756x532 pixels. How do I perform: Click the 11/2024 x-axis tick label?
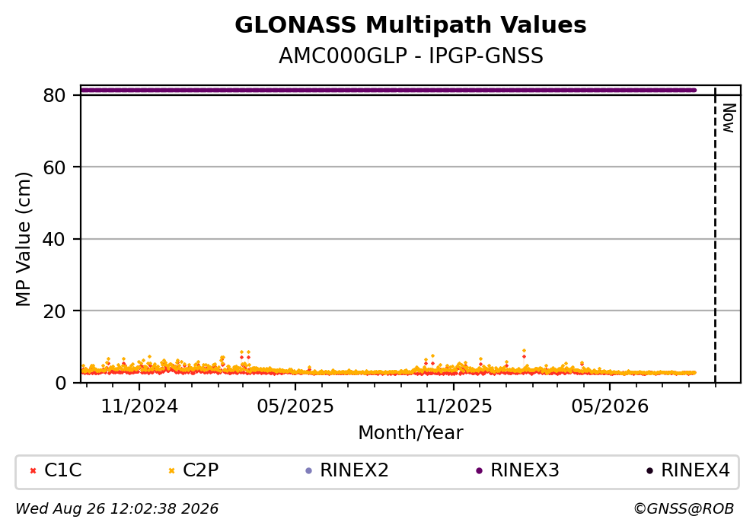coord(139,406)
